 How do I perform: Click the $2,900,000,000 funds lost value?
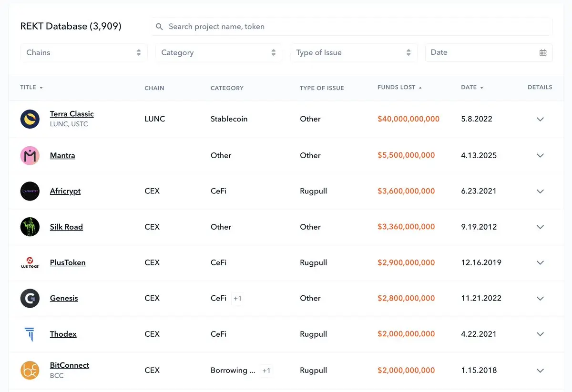406,262
